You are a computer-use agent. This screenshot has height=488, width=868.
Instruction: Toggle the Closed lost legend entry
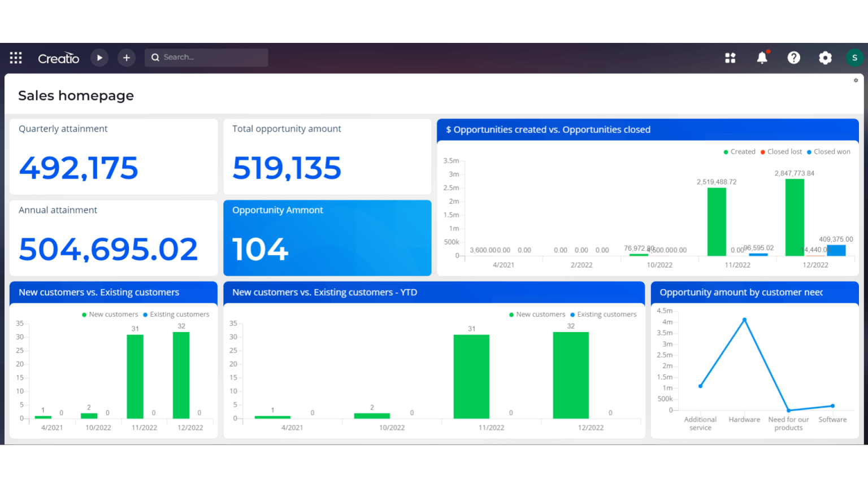click(782, 151)
